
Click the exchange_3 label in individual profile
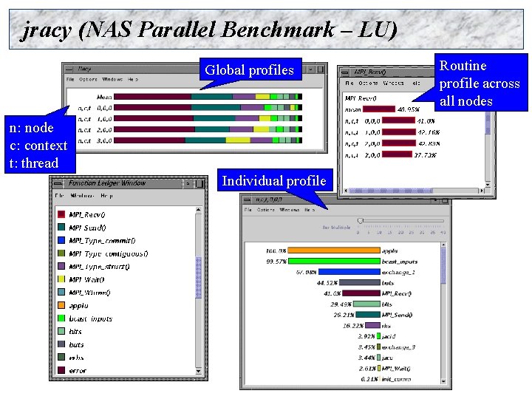click(x=399, y=347)
